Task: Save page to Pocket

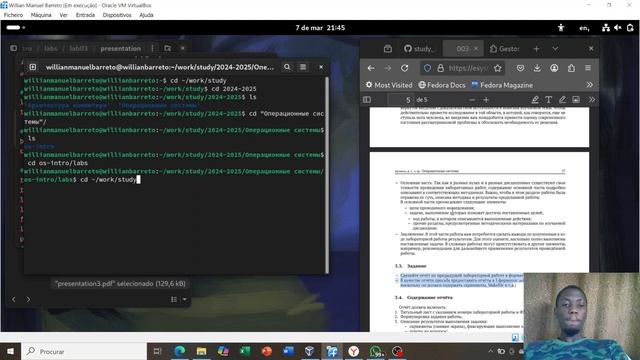Action: pyautogui.click(x=520, y=68)
